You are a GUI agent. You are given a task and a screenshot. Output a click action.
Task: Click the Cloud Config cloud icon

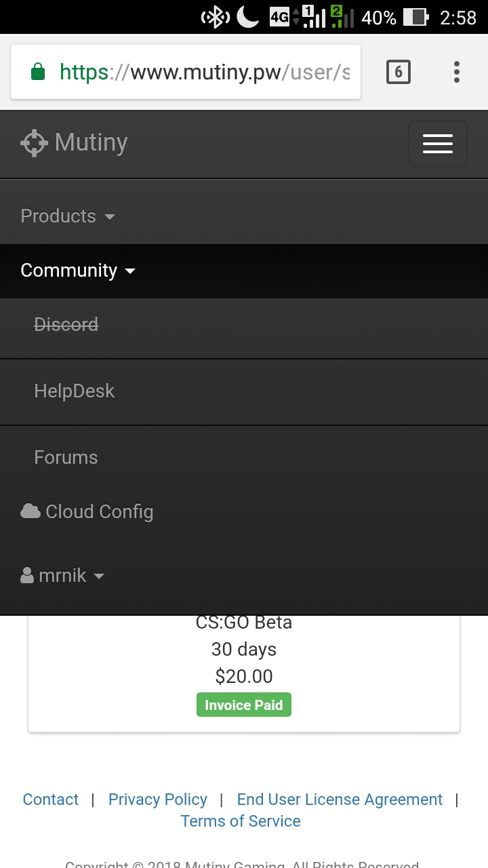tap(30, 511)
